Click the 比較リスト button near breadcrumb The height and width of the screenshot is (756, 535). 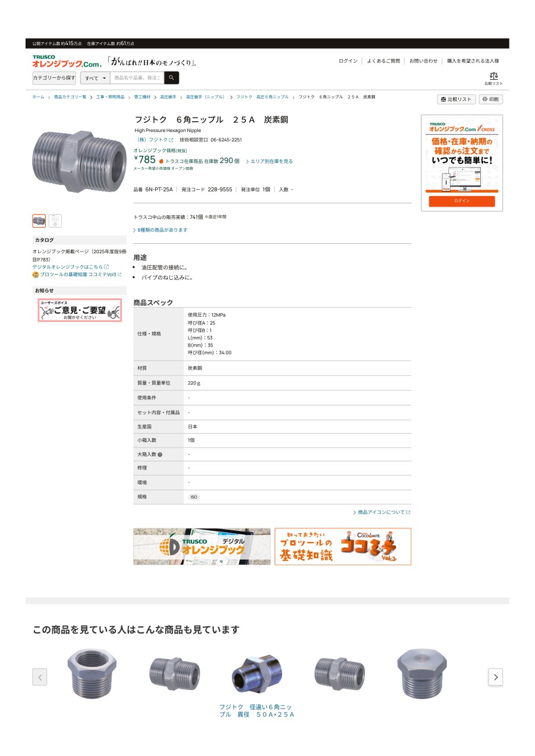[x=457, y=99]
